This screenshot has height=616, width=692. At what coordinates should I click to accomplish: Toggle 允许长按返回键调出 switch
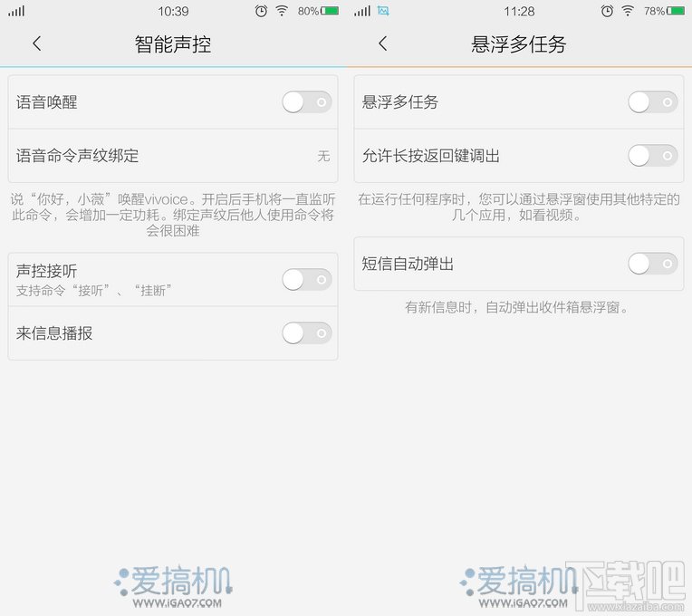tap(653, 155)
